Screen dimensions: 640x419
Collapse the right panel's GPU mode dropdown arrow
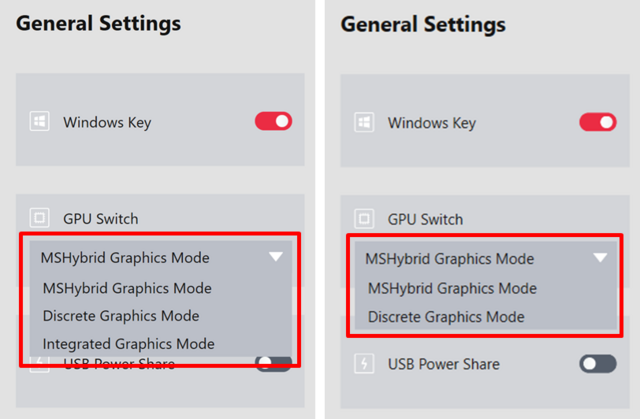pyautogui.click(x=600, y=258)
